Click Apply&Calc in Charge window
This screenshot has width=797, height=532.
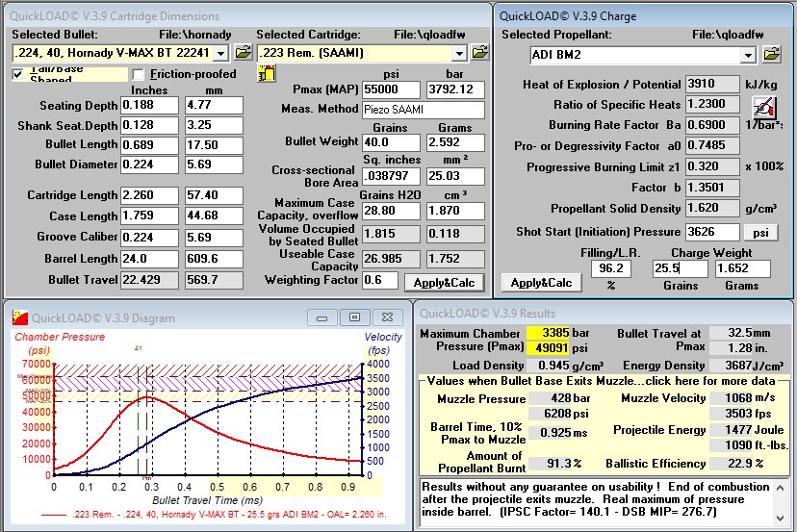(x=541, y=283)
